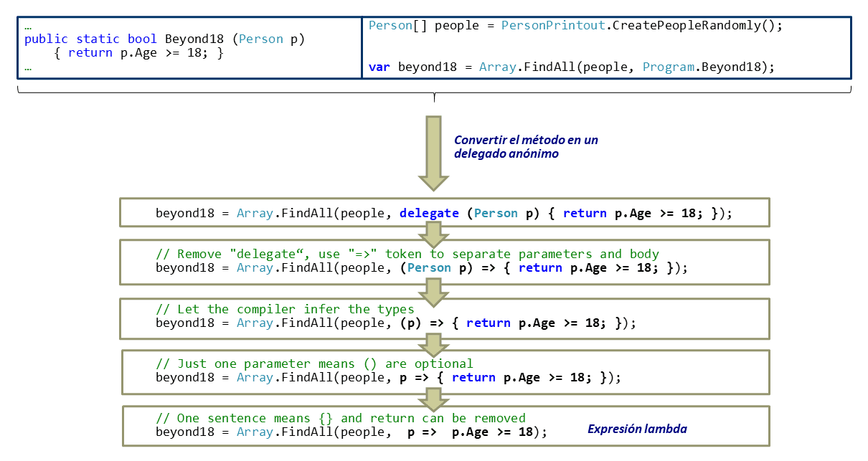Click the 'Remove "delegate"' comment line

[407, 254]
